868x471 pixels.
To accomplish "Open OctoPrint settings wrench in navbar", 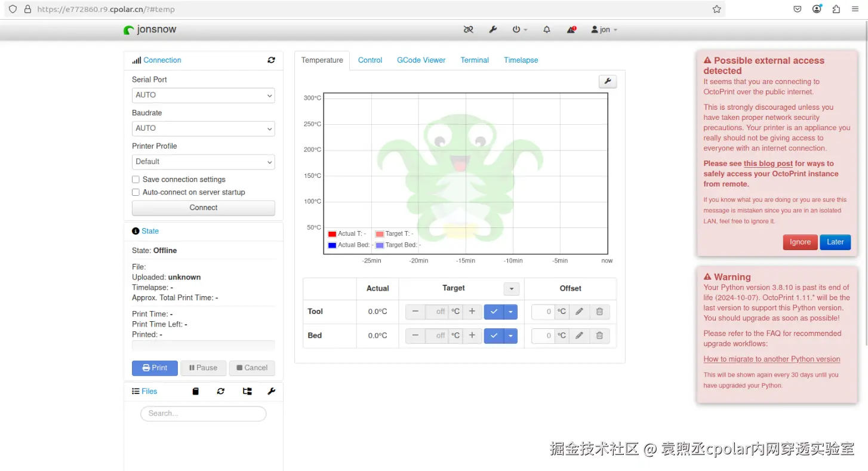I will [x=493, y=29].
